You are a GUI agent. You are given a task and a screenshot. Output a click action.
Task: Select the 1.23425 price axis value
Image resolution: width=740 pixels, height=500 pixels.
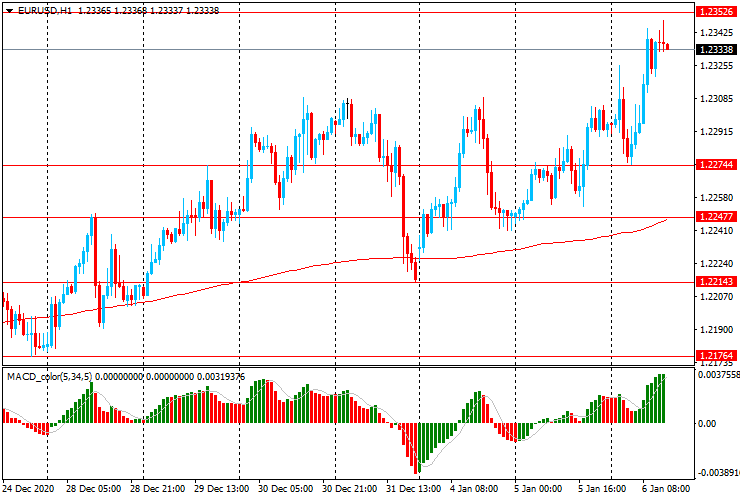tap(717, 33)
